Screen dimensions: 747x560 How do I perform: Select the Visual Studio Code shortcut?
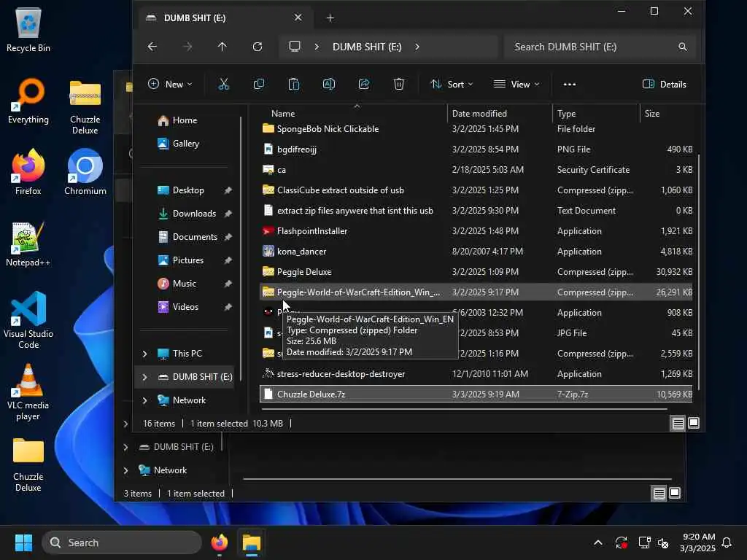[x=28, y=320]
